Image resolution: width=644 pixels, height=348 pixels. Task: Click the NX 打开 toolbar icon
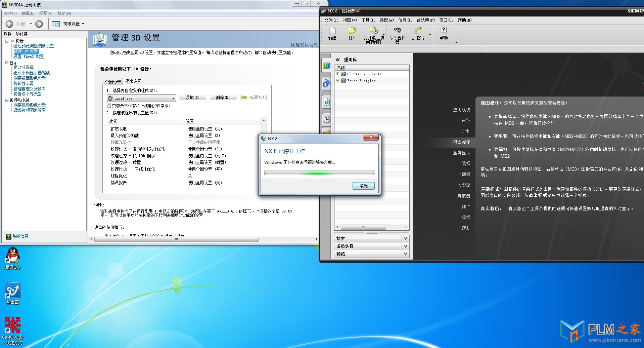pos(352,33)
